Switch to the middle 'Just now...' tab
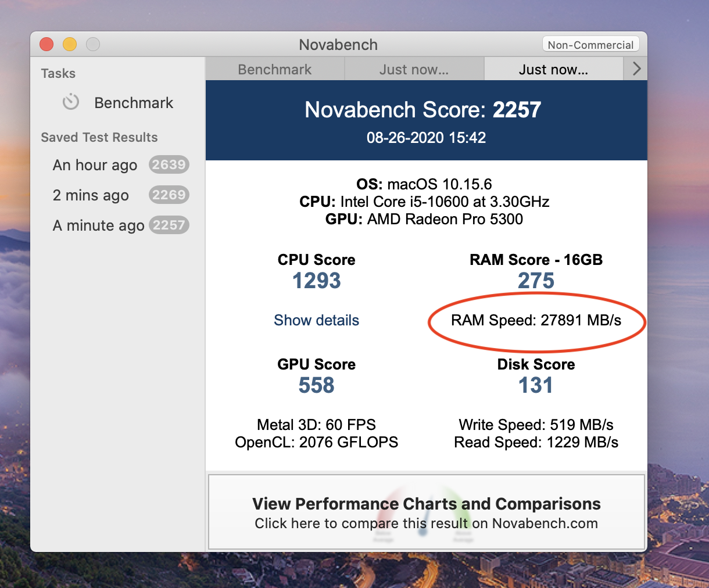Viewport: 709px width, 588px height. click(x=414, y=70)
